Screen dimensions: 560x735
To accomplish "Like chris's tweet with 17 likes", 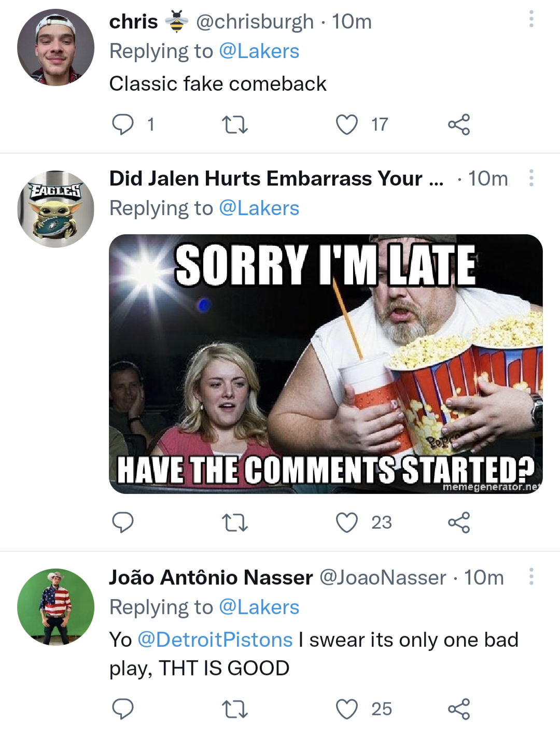I will [x=347, y=124].
